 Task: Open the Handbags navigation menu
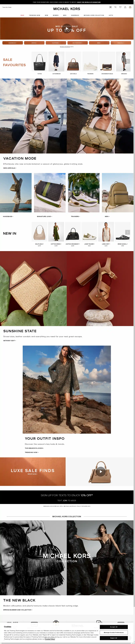click(x=75, y=15)
